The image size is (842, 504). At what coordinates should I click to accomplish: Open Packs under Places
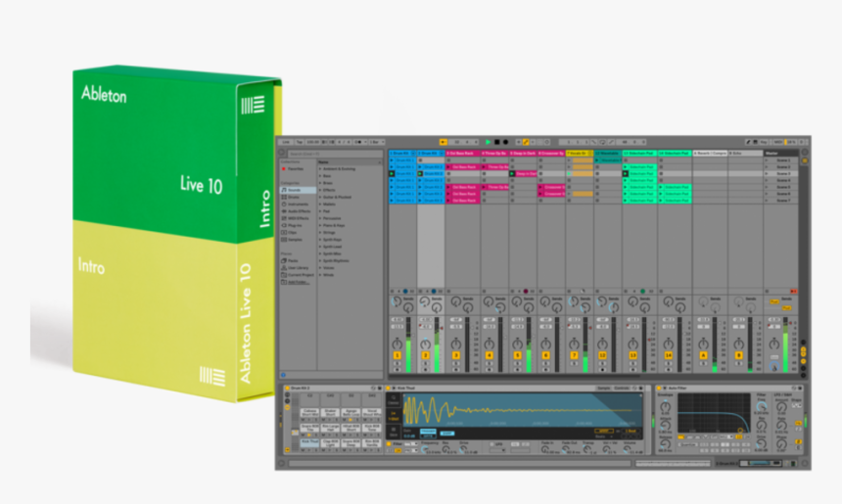point(298,261)
